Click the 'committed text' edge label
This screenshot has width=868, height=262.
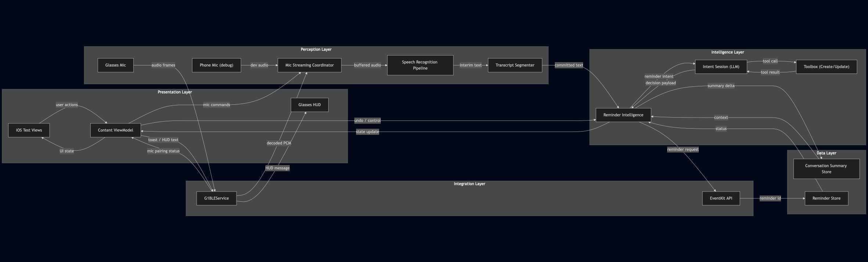pyautogui.click(x=568, y=65)
